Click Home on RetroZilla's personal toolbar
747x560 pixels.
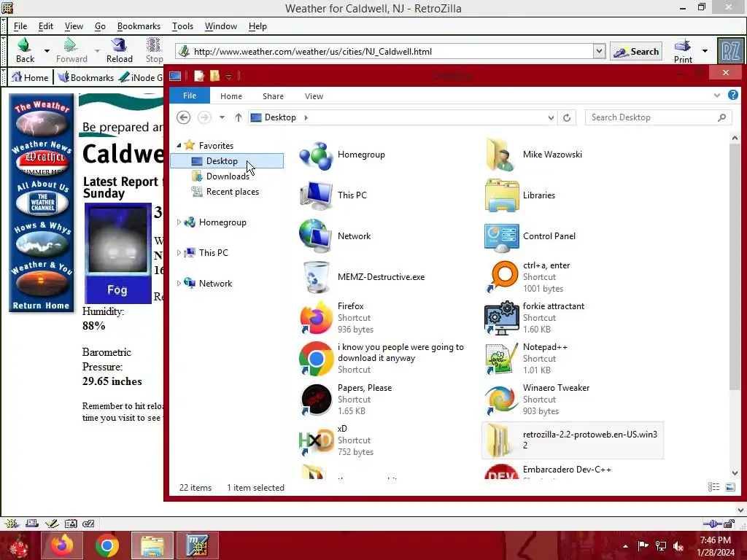coord(30,77)
